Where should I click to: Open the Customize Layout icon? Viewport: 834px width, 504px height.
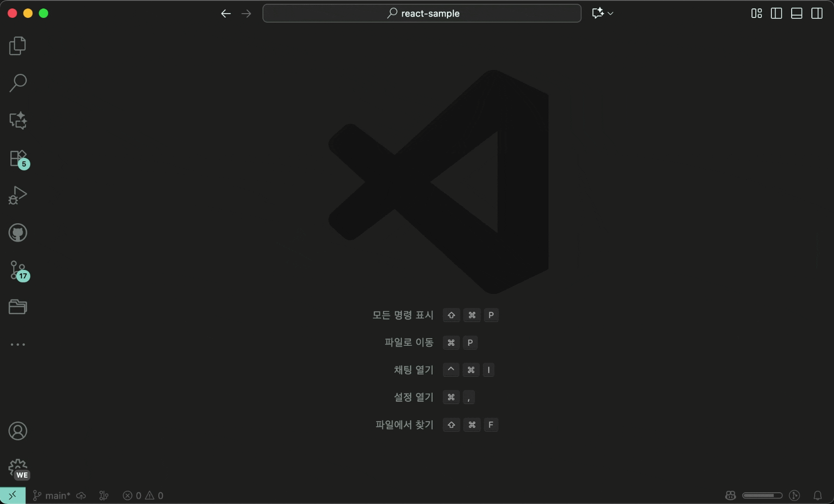tap(756, 14)
